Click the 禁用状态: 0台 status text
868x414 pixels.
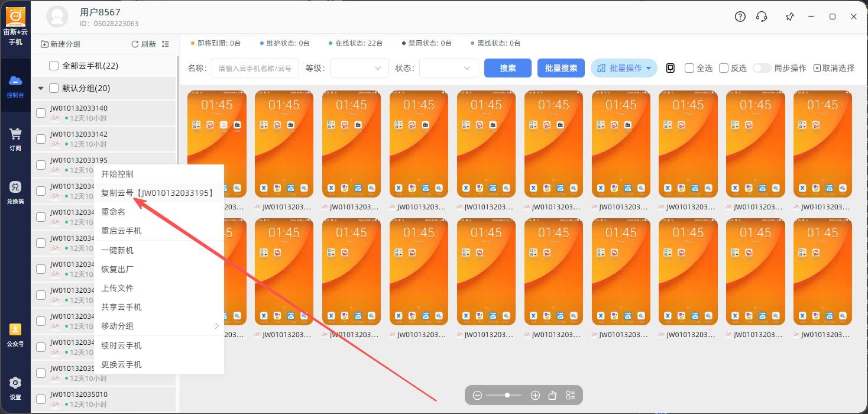[430, 43]
